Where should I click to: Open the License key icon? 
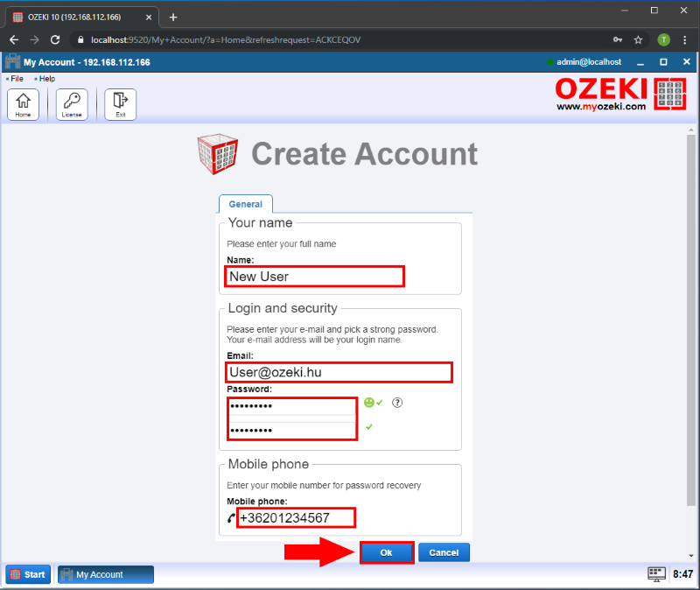pyautogui.click(x=72, y=104)
